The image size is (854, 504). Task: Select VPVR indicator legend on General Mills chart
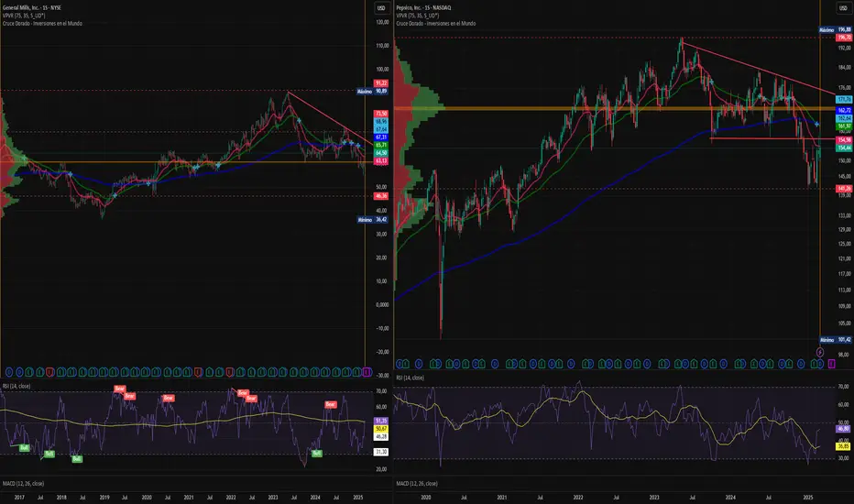(x=24, y=16)
